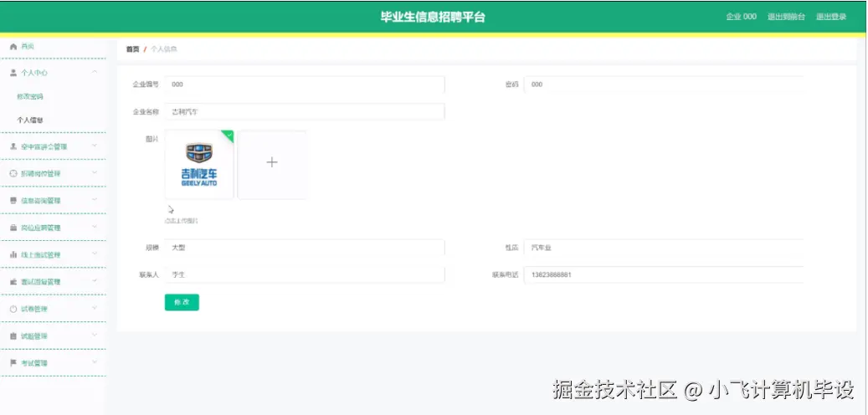Click 退出到前台 in the header
Viewport: 868px width, 415px height.
(786, 17)
